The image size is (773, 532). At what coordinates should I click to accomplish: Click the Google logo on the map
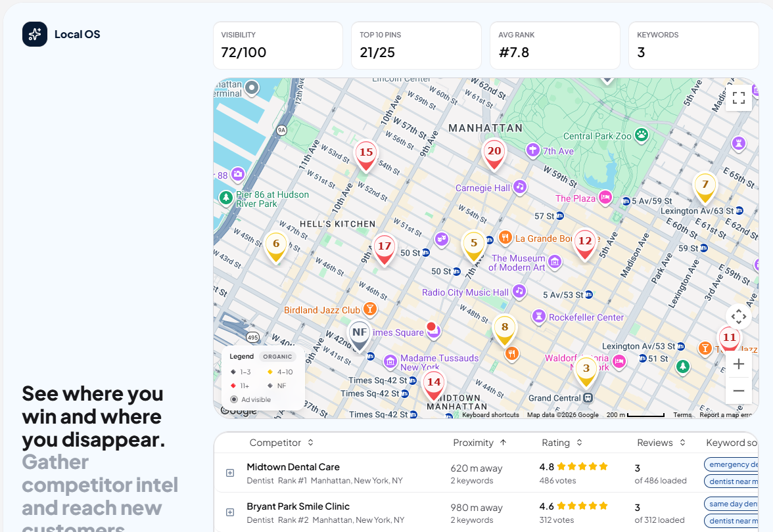point(239,411)
